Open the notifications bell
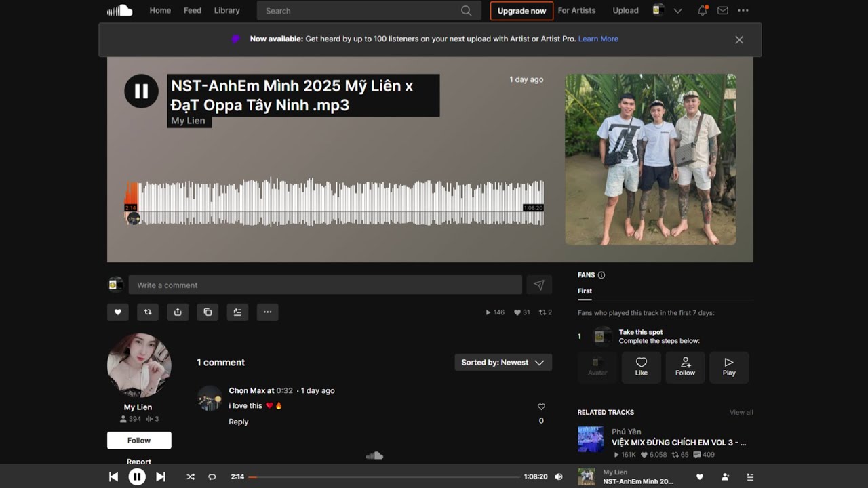 [x=703, y=10]
